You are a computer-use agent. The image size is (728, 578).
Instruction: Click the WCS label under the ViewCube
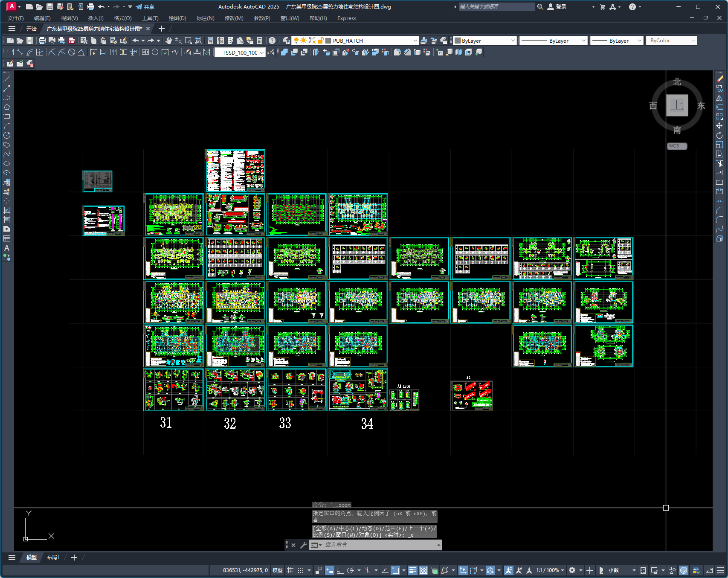click(x=677, y=146)
